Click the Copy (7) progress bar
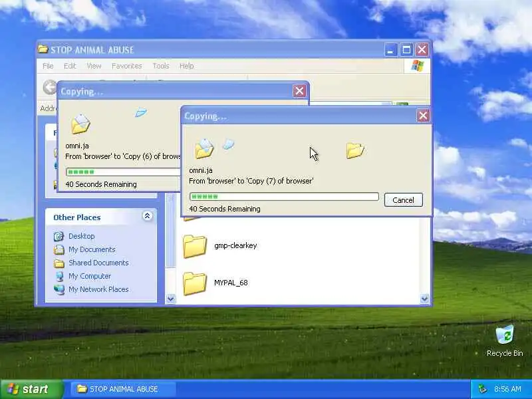 click(x=285, y=196)
